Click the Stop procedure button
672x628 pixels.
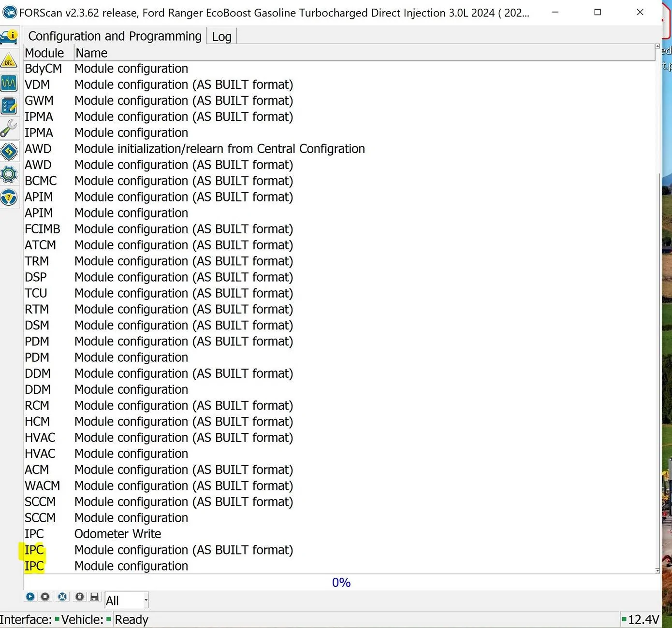click(x=45, y=597)
